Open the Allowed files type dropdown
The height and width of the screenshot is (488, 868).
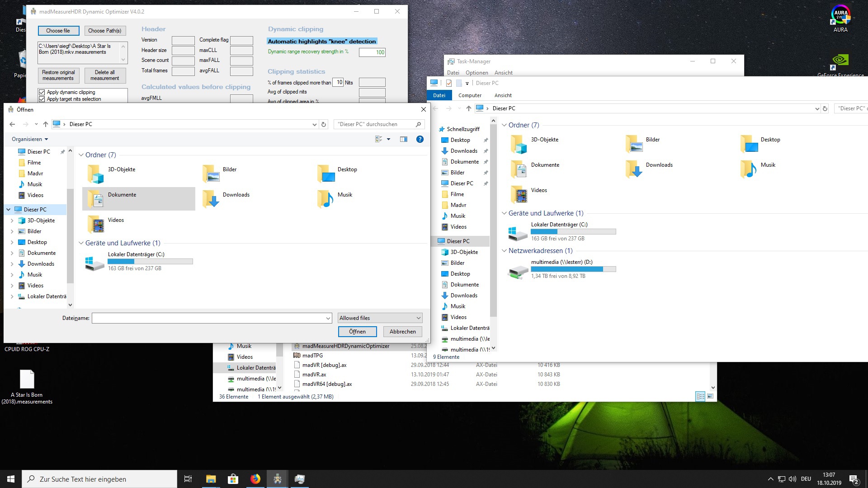tap(380, 318)
